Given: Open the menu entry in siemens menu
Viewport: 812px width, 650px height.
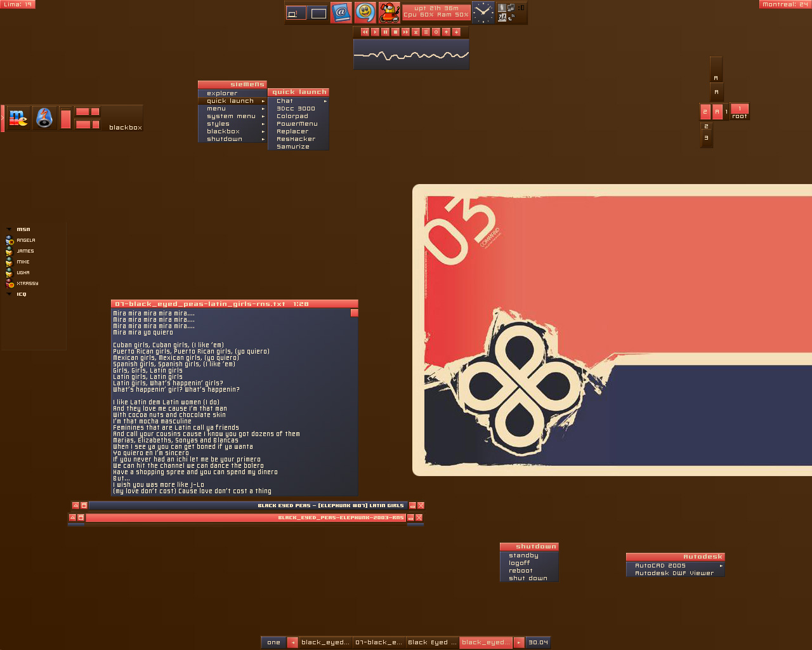Looking at the screenshot, I should [232, 109].
